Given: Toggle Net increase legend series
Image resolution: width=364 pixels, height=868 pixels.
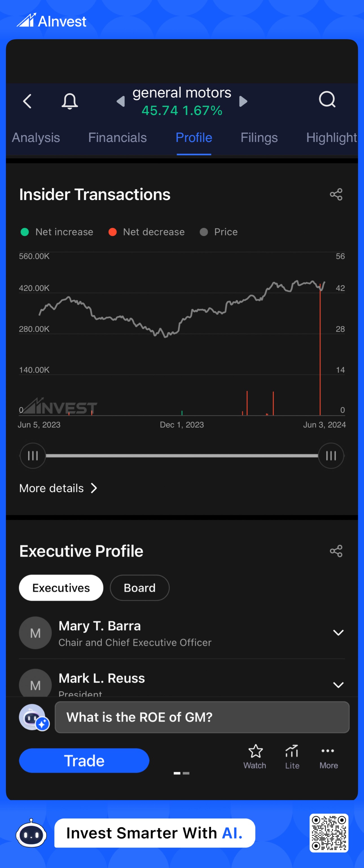Looking at the screenshot, I should coord(57,232).
